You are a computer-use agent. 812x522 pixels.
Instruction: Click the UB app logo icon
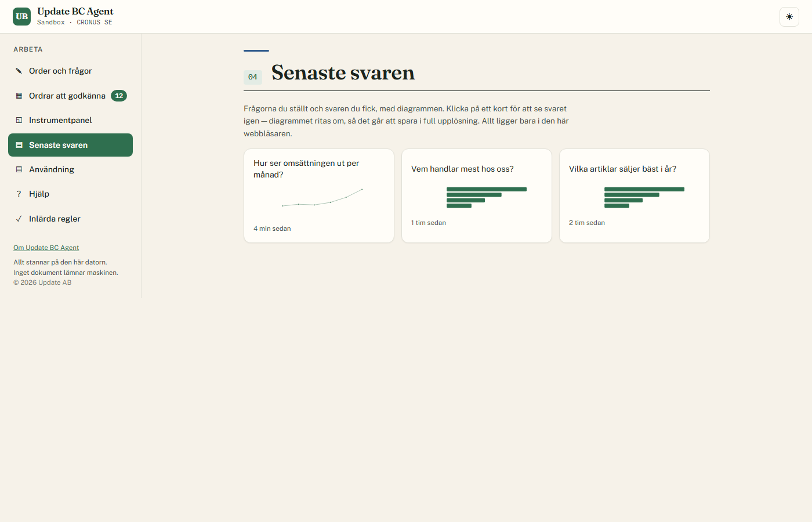[21, 17]
